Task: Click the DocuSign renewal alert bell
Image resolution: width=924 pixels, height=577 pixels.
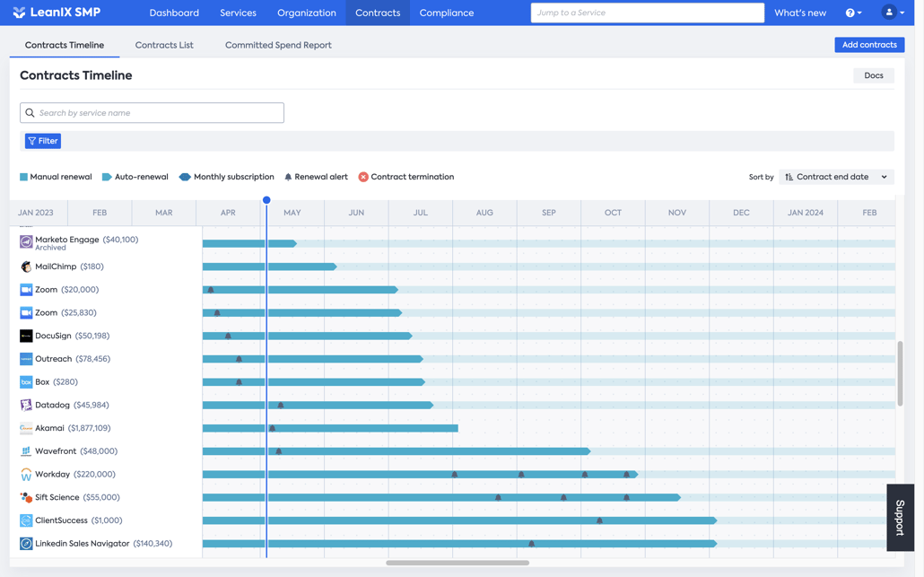Action: coord(228,336)
